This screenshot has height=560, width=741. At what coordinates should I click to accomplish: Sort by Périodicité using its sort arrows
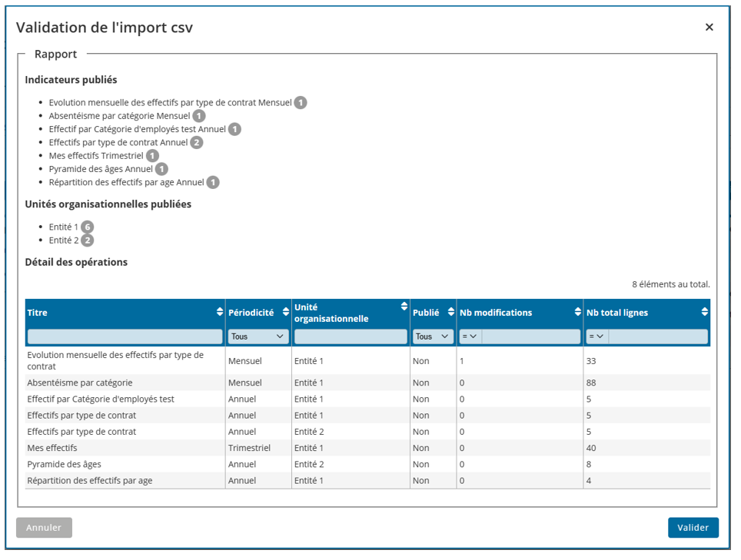pyautogui.click(x=286, y=313)
